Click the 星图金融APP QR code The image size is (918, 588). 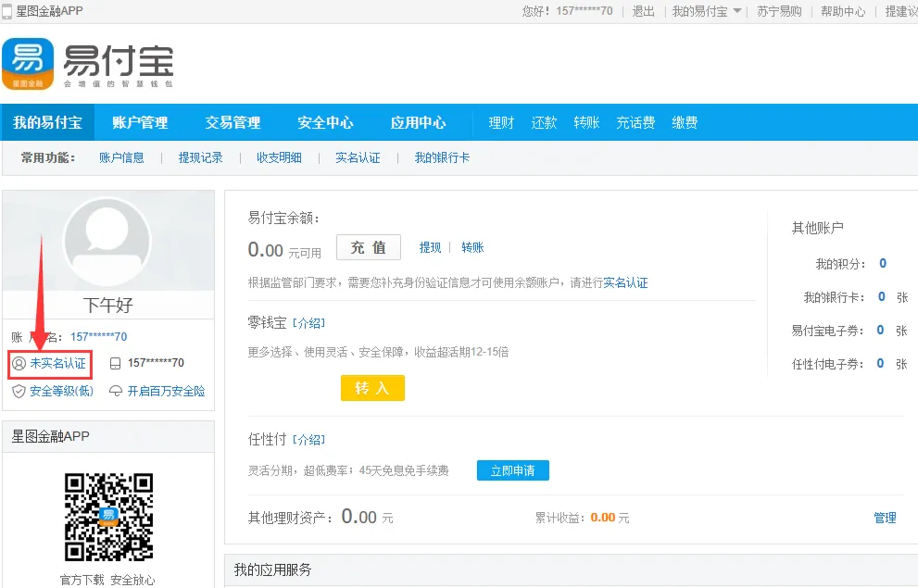coord(109,518)
